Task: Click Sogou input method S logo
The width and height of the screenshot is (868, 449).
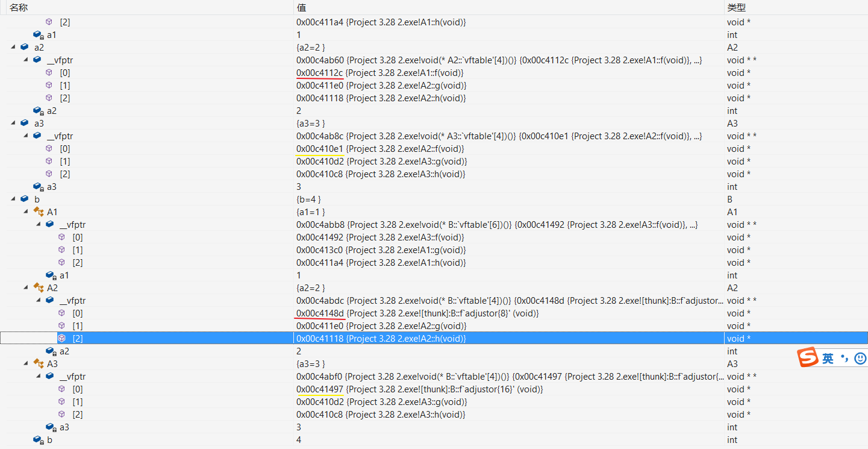Action: tap(808, 357)
